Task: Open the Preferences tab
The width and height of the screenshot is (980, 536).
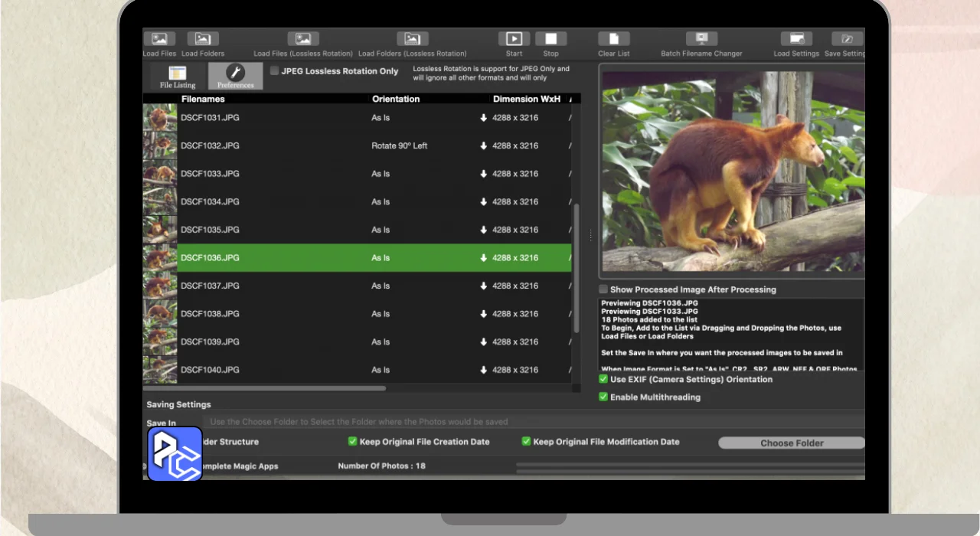Action: (235, 77)
